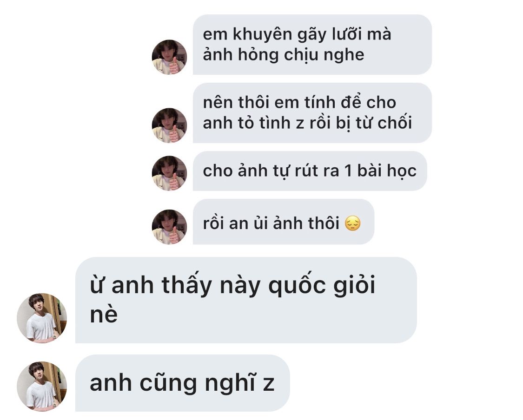This screenshot has height=420, width=523.
Task: Click the avatar beside "em khuyên gãy lưỡi" message
Action: tap(169, 57)
